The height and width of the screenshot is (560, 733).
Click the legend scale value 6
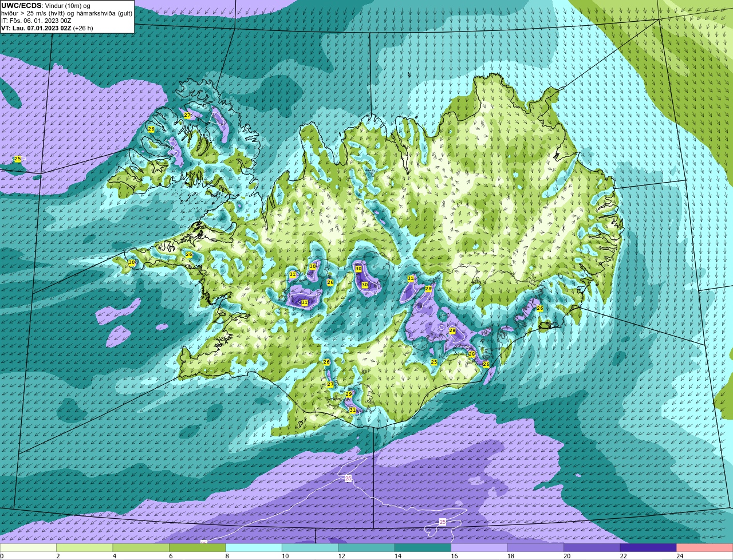coord(171,556)
